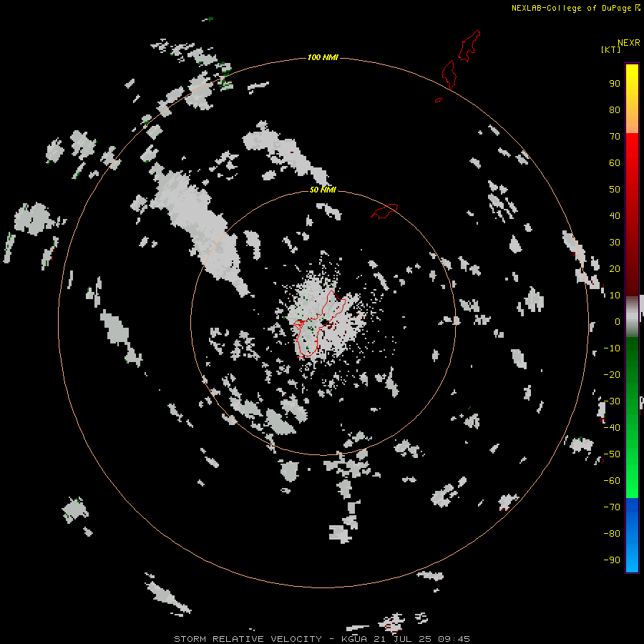644x644 pixels.
Task: Click the 21 JUL 25 date text
Action: (x=402, y=639)
